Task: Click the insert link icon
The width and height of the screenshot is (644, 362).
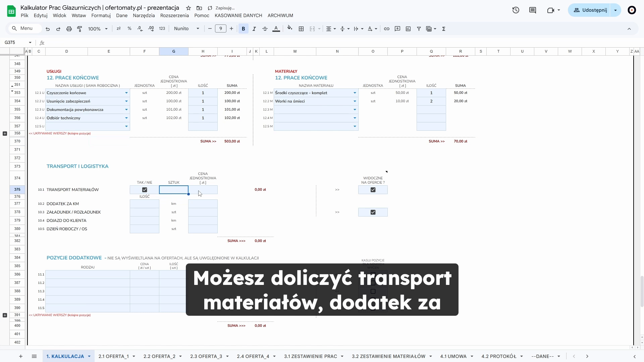Action: coord(386,29)
